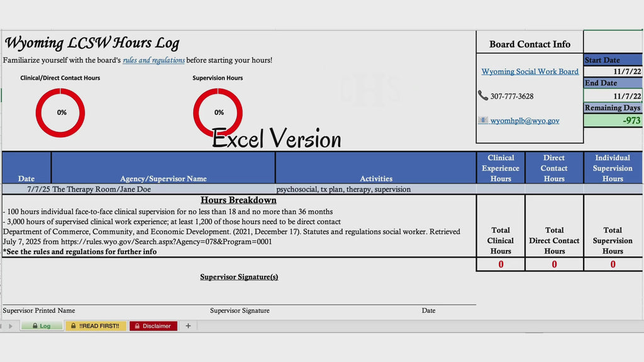Click the Supervisor Printed Name label
Screen dimensions: 644x362
pyautogui.click(x=39, y=310)
